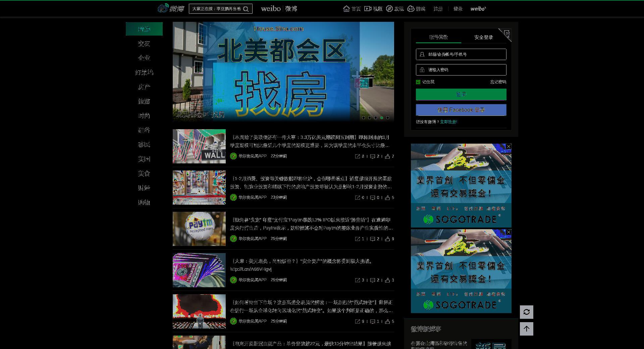Click comment icon on 美联储 期权 post
This screenshot has width=644, height=349.
372,156
